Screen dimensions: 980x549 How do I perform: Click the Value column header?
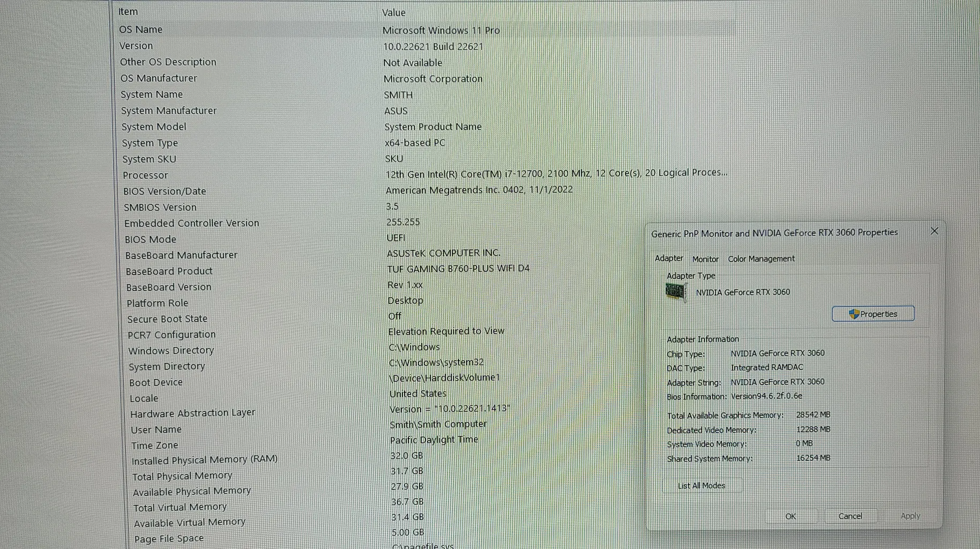coord(394,12)
